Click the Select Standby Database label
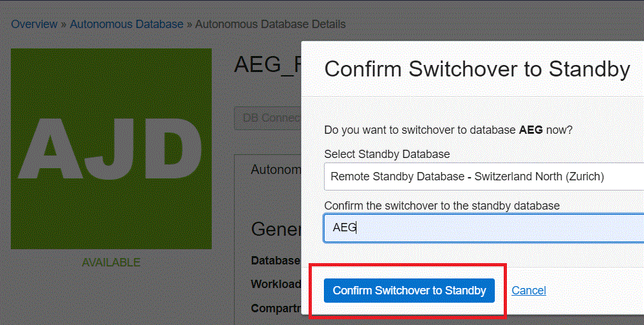The image size is (644, 325). [387, 154]
